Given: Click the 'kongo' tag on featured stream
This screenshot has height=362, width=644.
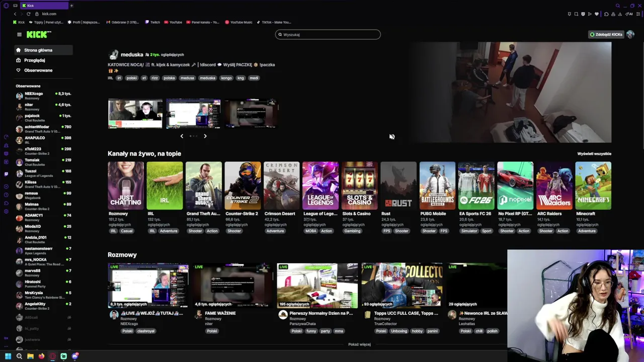Looking at the screenshot, I should click(226, 78).
